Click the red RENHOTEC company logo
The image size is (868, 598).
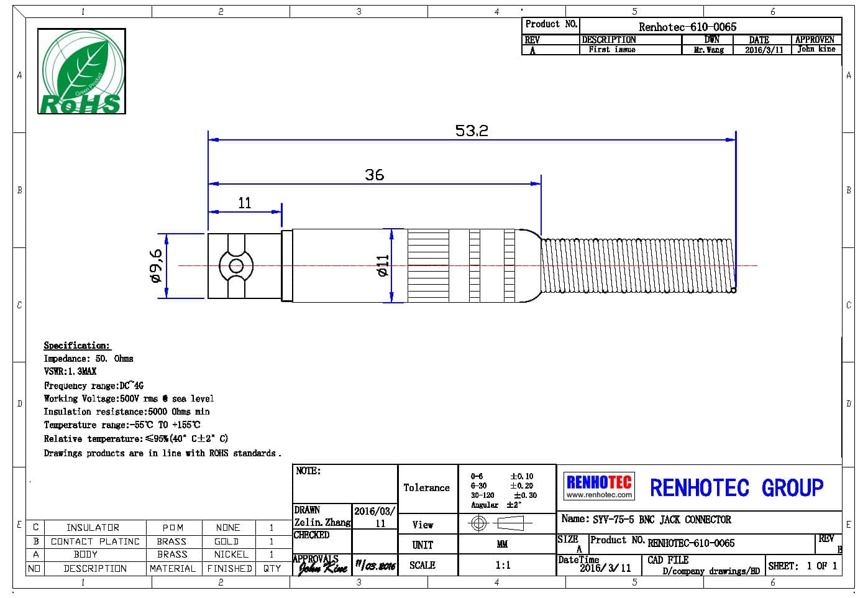point(599,482)
